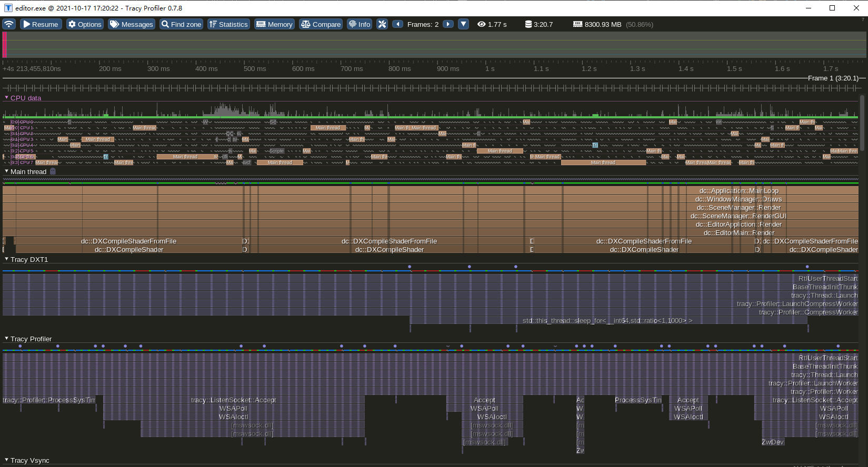Click the Find zone button
The height and width of the screenshot is (467, 868).
(181, 24)
